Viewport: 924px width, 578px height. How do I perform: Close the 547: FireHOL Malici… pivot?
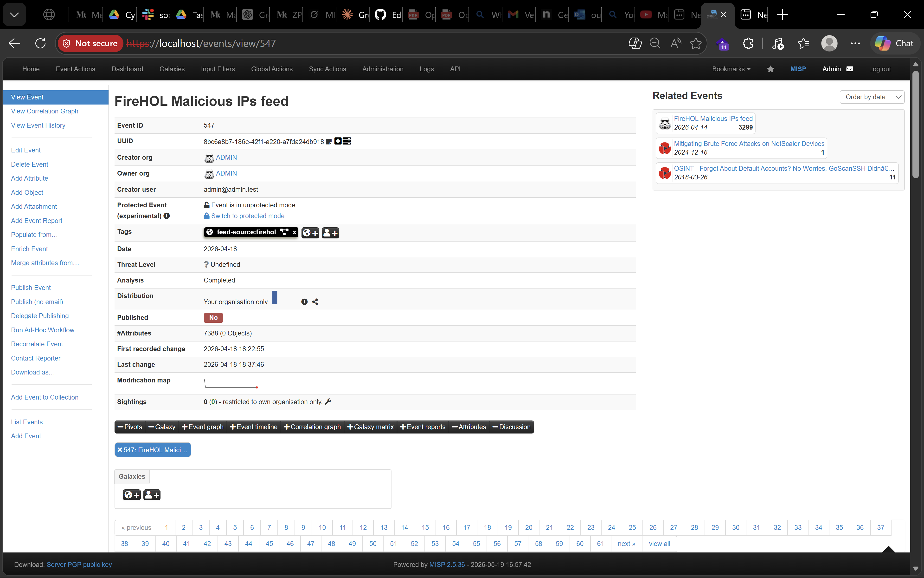click(120, 450)
